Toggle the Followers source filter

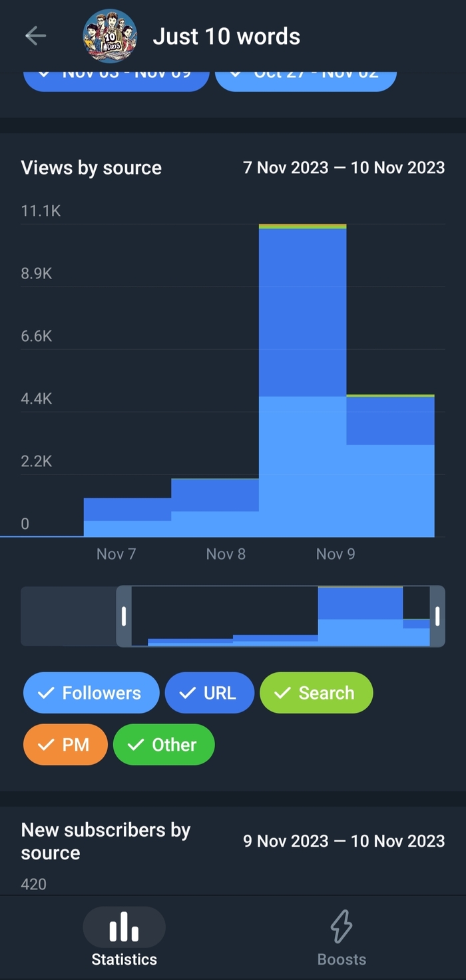(x=91, y=693)
